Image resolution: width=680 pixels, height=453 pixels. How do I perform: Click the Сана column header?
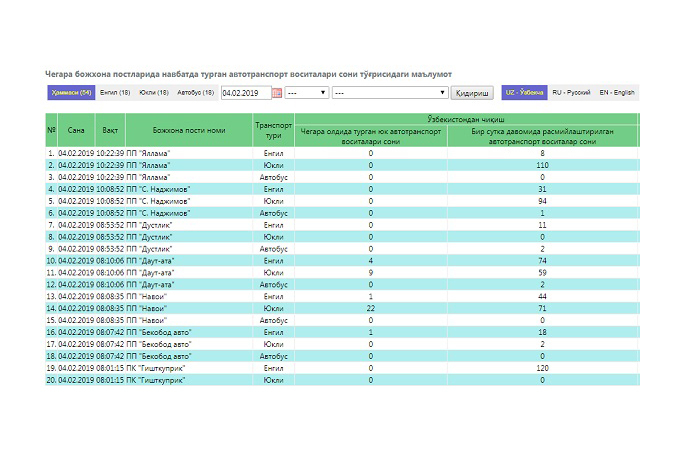76,130
